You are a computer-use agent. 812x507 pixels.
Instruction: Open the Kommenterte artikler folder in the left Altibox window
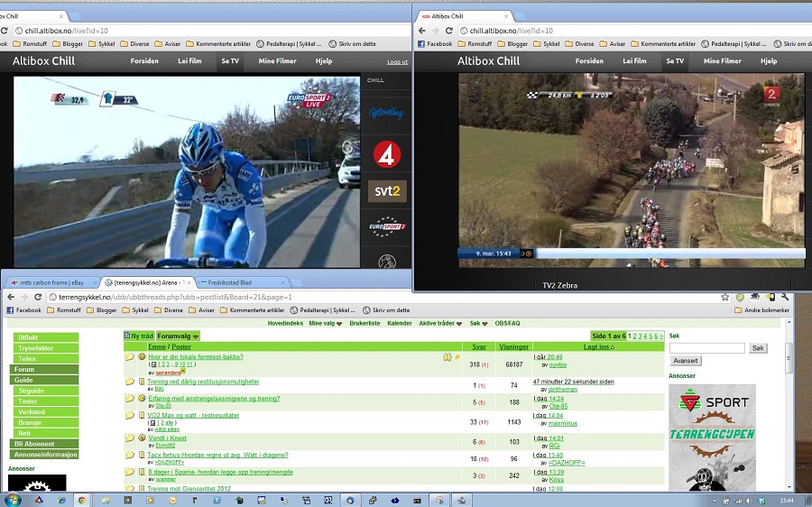[218, 44]
